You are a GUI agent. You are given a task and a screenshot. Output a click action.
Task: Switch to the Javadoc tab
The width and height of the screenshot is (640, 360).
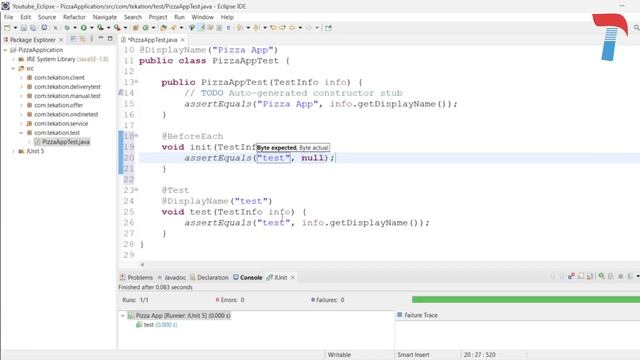tap(171, 278)
